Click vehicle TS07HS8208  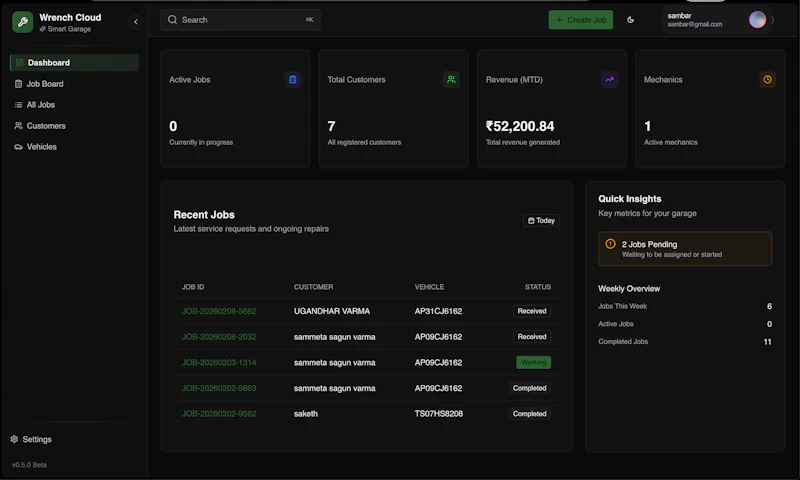[439, 414]
